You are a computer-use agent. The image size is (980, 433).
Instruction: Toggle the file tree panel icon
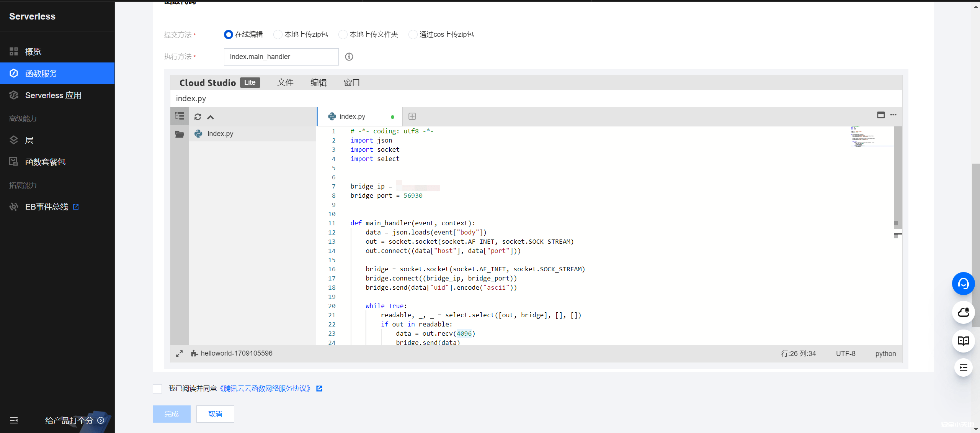179,116
